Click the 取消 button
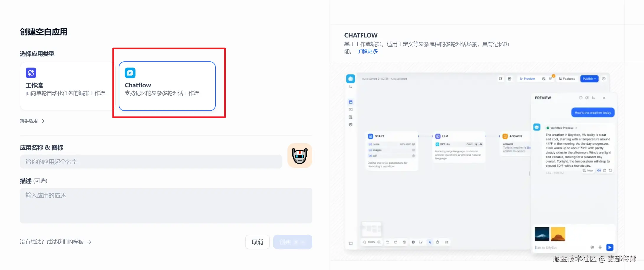Viewport: 644px width, 270px height. (x=257, y=242)
